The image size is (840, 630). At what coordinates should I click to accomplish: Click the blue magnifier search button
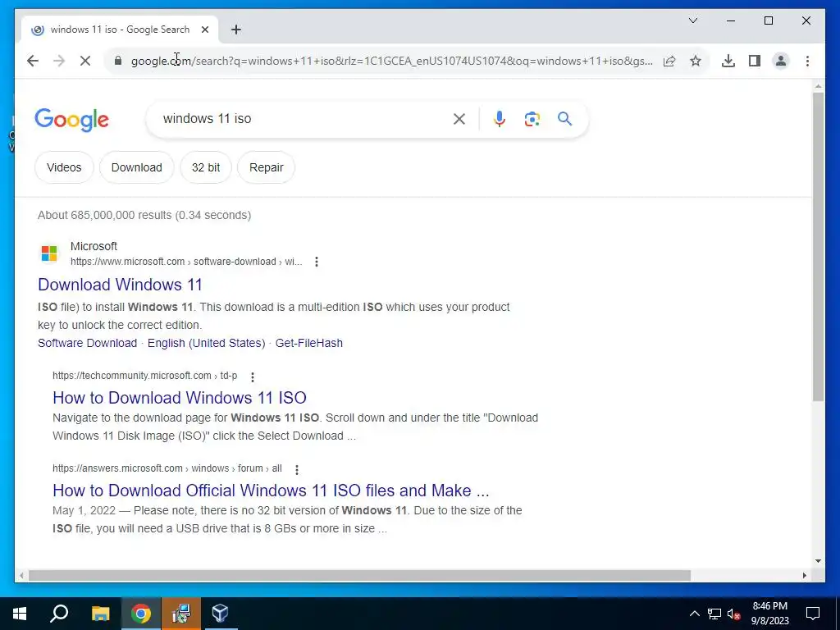point(564,118)
